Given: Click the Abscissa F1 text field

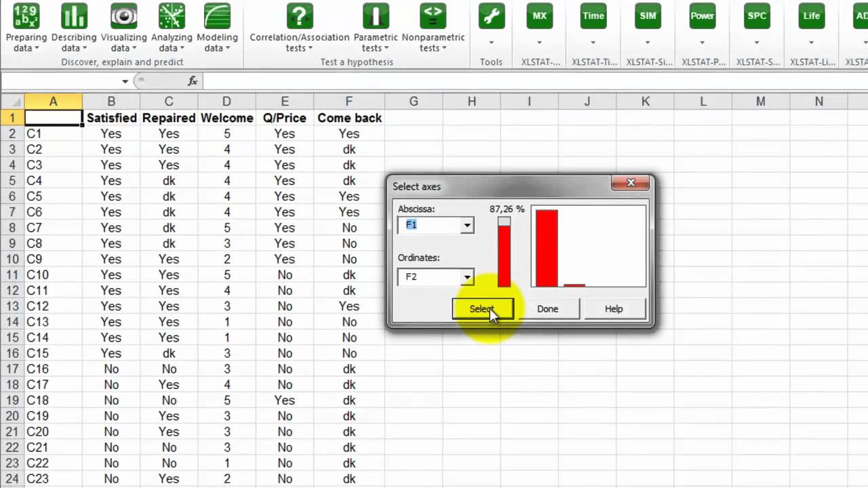Looking at the screenshot, I should [430, 226].
